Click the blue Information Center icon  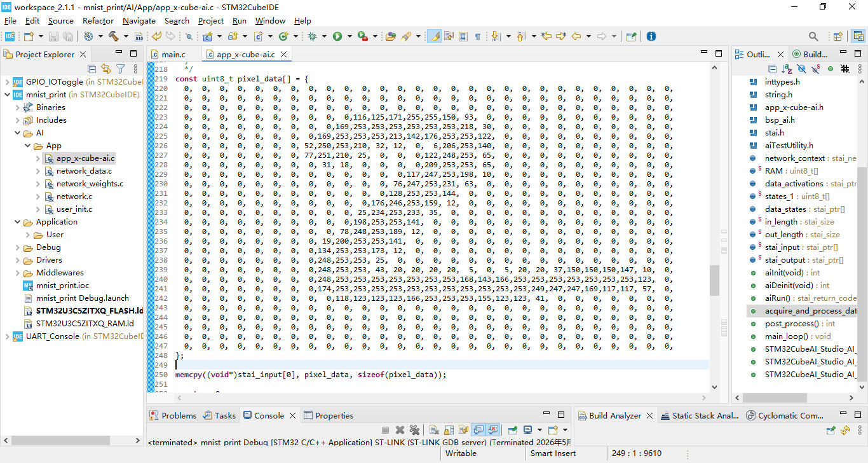tap(651, 36)
